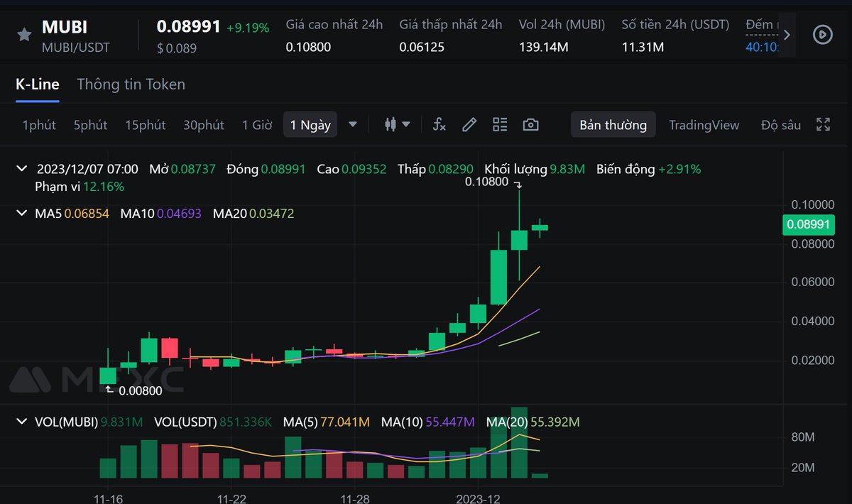Click the MA(5) volume value 77.041M
The width and height of the screenshot is (852, 504).
click(345, 422)
